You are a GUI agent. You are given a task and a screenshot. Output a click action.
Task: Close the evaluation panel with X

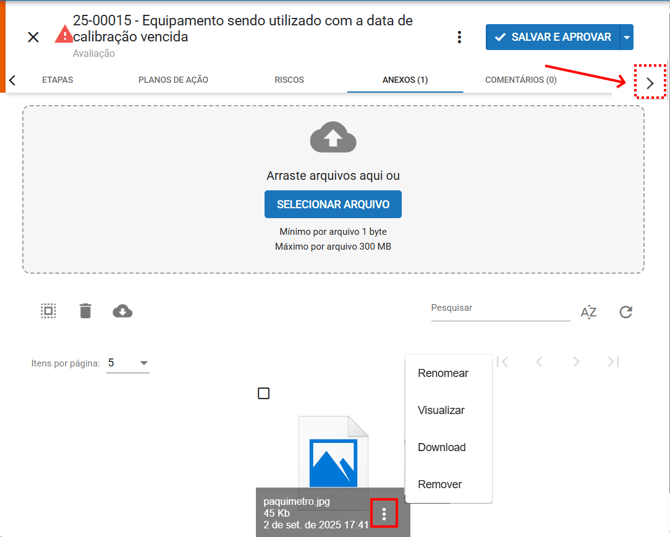(x=33, y=37)
